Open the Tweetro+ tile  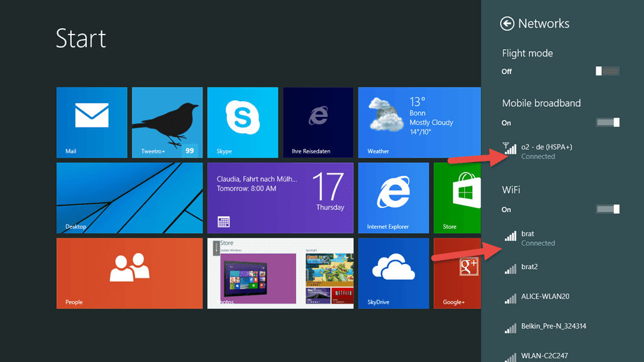pos(167,123)
